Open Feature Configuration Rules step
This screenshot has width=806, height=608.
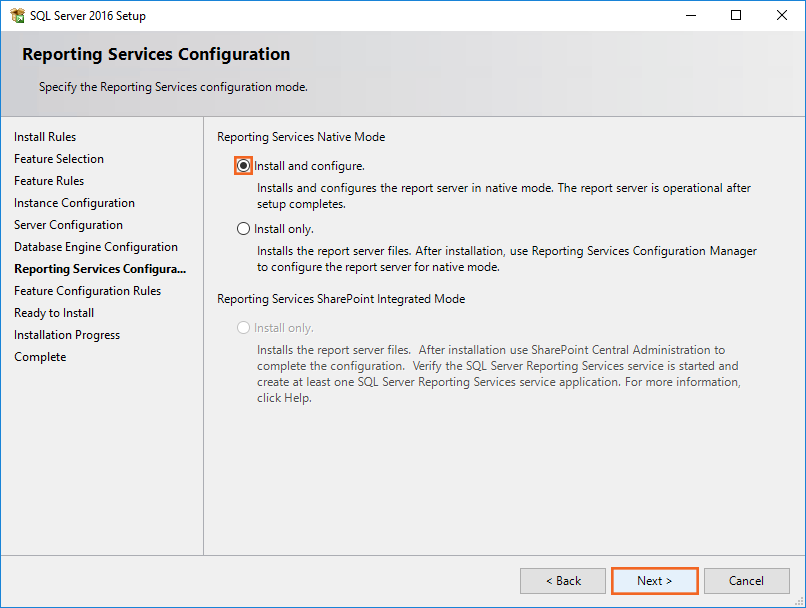coord(87,291)
